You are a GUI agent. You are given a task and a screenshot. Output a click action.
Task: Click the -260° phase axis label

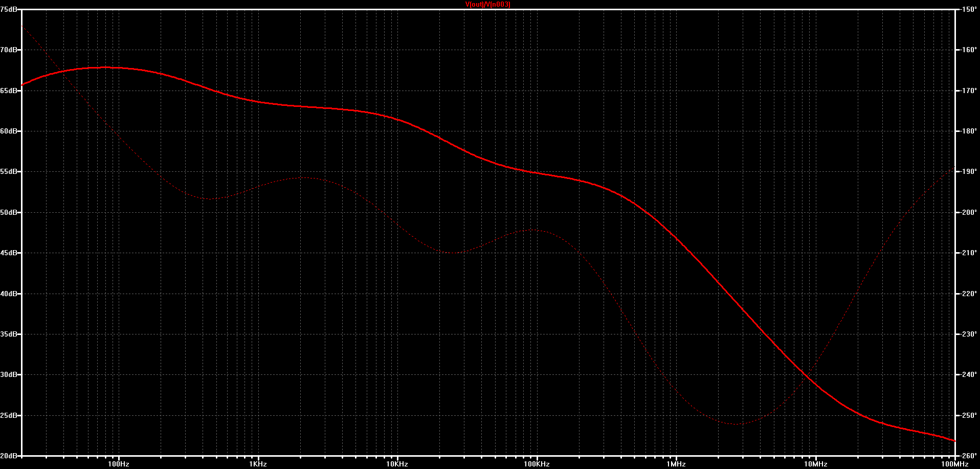click(x=969, y=456)
